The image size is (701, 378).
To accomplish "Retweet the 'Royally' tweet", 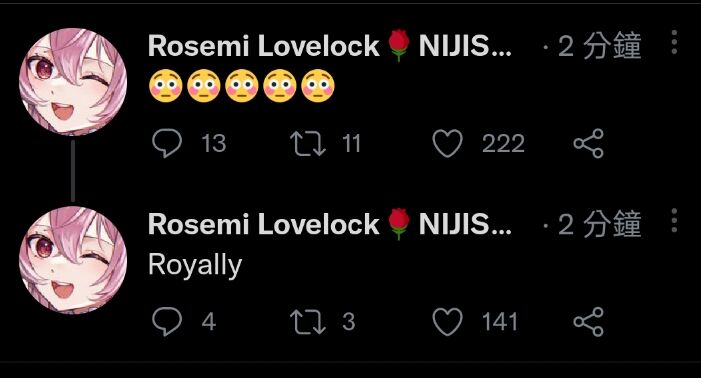I will (x=308, y=322).
